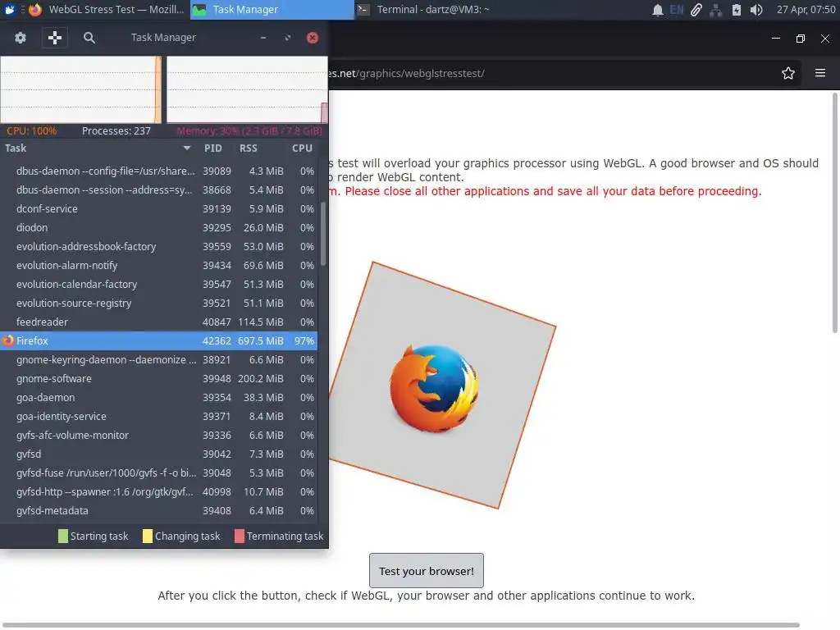This screenshot has height=630, width=840.
Task: Click the Firefox icon in Firefox row
Action: coord(8,340)
